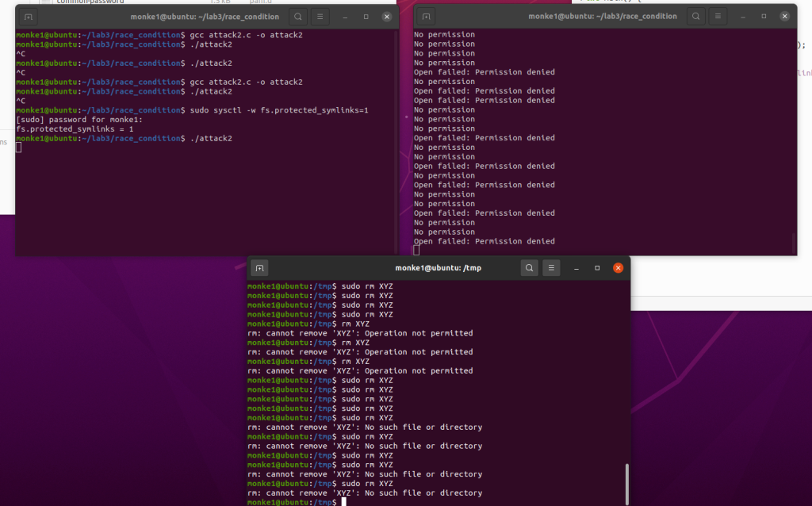812x506 pixels.
Task: Click title 'monke1@ubuntu: /tmp'
Action: [x=438, y=268]
